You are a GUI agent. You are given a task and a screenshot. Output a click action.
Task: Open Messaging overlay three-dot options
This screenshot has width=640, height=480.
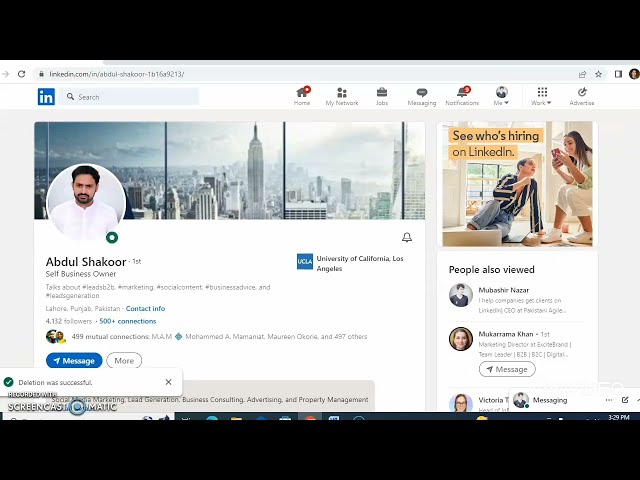609,400
